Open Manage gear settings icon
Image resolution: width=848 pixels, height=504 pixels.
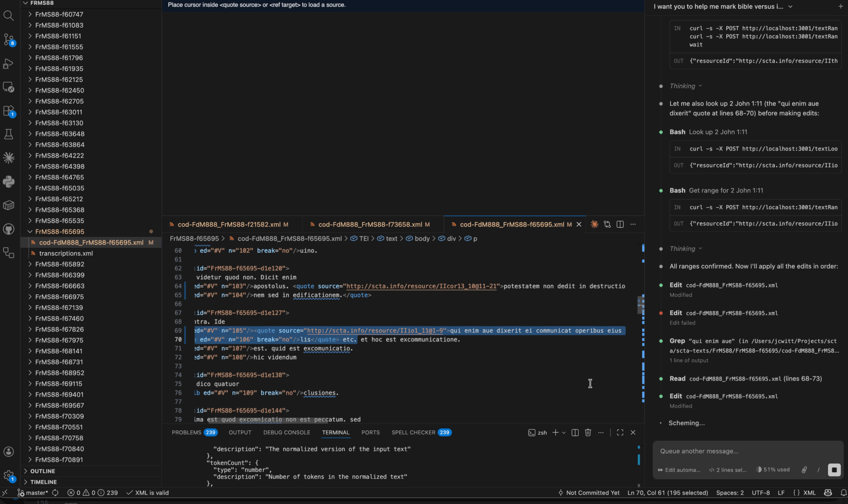point(8,476)
